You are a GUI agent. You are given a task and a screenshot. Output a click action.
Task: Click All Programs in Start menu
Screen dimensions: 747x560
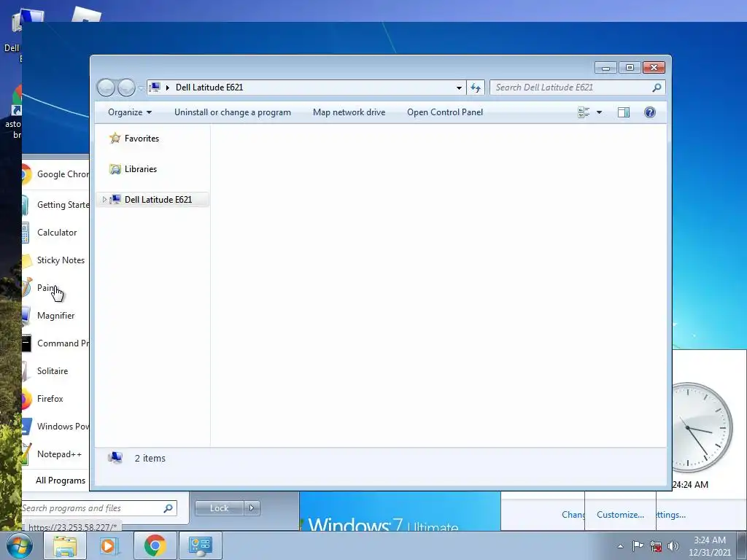click(x=61, y=481)
